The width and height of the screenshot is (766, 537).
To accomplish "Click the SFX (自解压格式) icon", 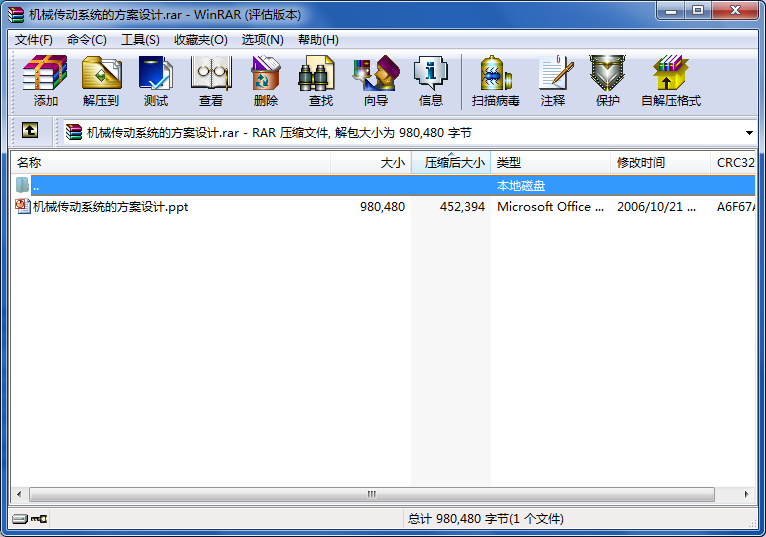I will [x=671, y=81].
